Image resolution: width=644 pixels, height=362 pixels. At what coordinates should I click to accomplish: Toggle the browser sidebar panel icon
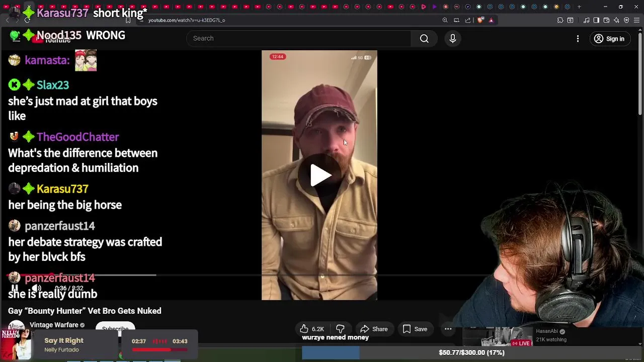click(596, 20)
